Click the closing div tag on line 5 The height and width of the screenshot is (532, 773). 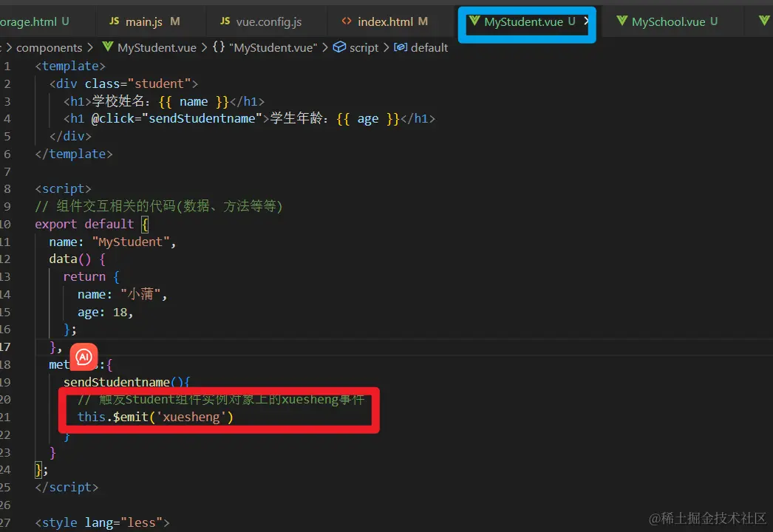[70, 136]
